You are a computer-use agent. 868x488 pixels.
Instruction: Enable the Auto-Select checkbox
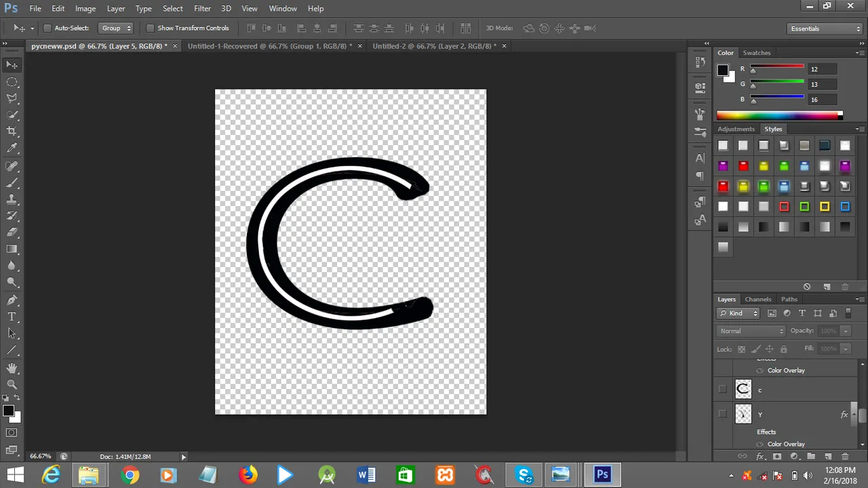tap(47, 28)
